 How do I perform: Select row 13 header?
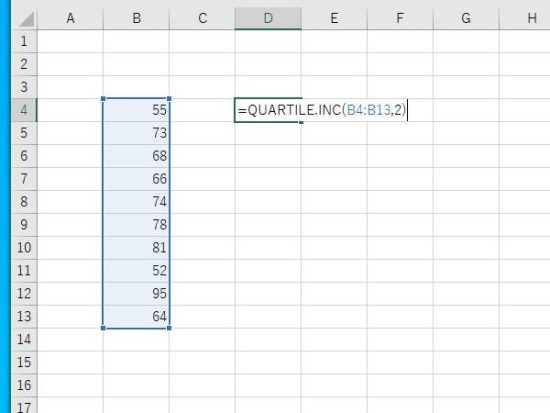click(x=24, y=317)
